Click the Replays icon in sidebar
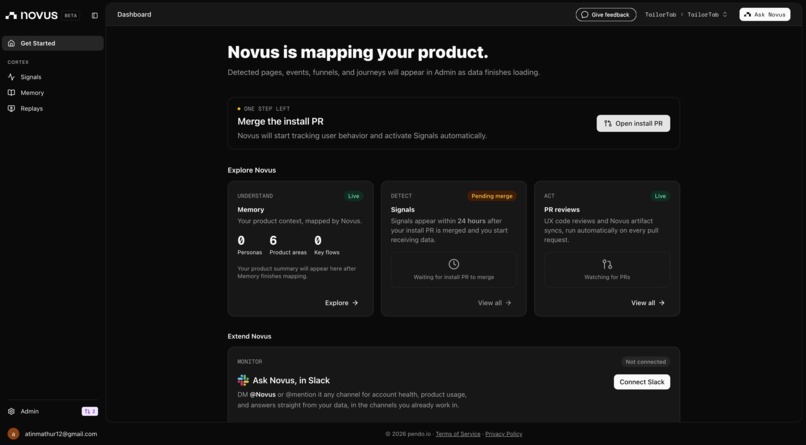The height and width of the screenshot is (445, 806). coord(11,108)
